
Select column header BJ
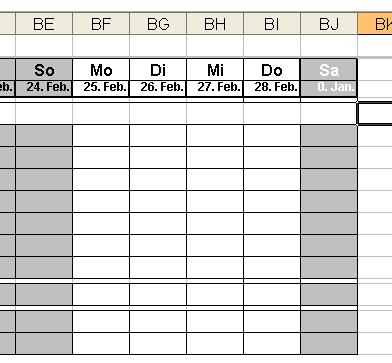click(x=329, y=24)
